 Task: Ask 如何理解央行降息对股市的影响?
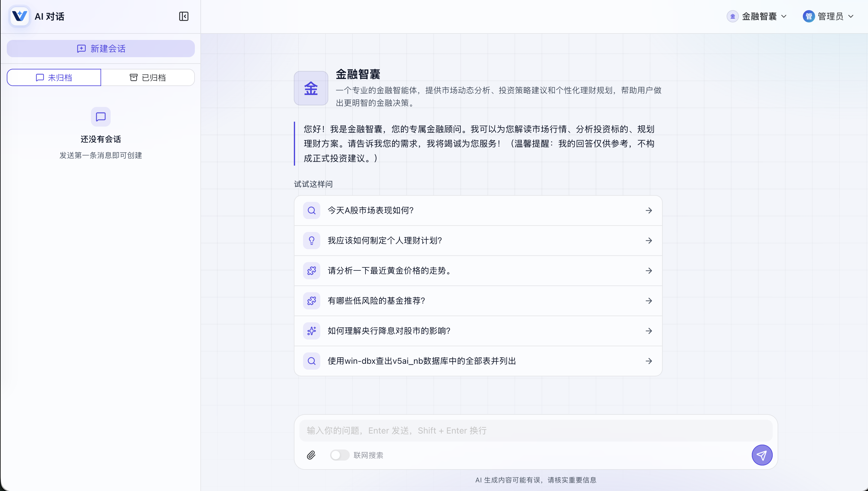pyautogui.click(x=478, y=331)
